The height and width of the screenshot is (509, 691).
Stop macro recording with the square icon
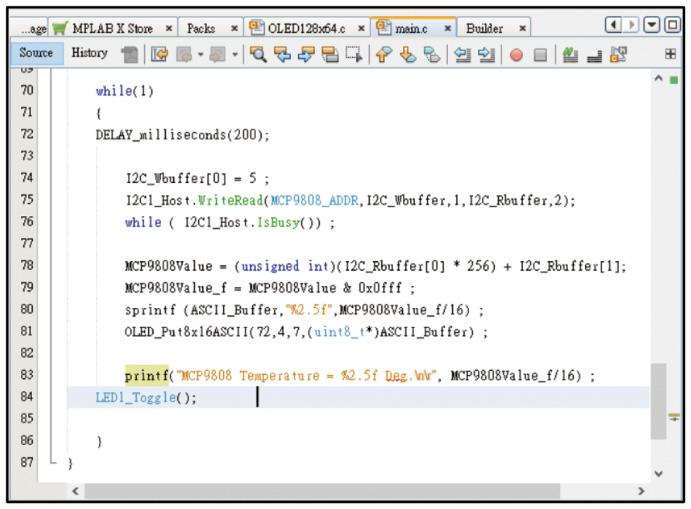(540, 54)
